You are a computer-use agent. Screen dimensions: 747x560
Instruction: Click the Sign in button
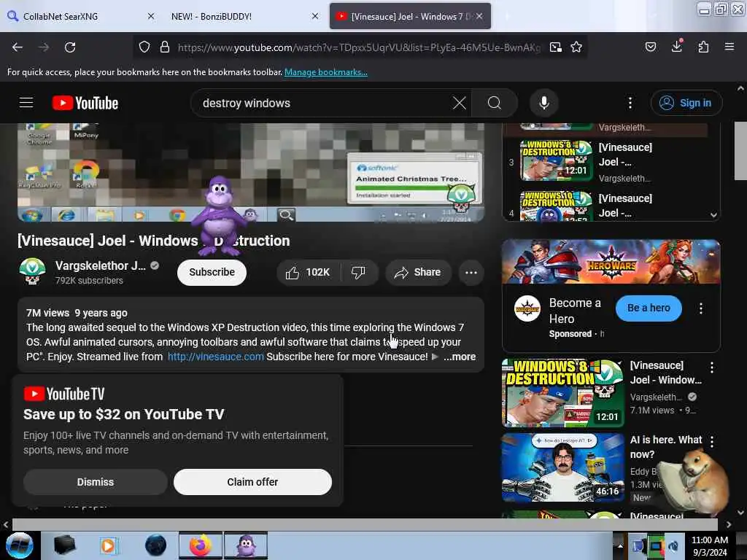click(x=686, y=103)
